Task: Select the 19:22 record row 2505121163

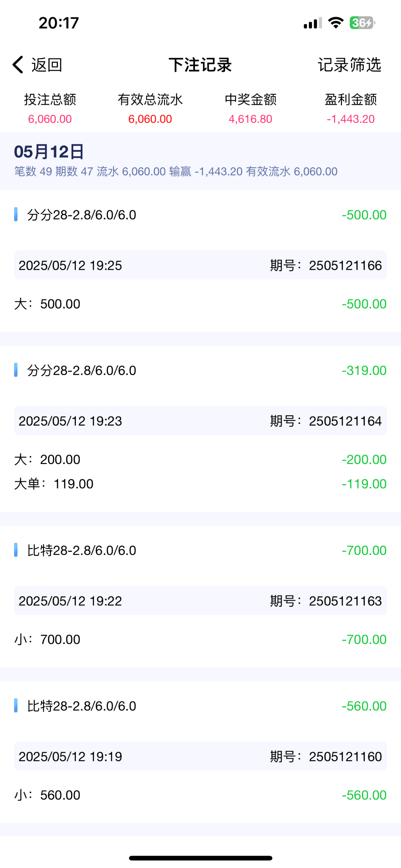Action: pos(200,600)
